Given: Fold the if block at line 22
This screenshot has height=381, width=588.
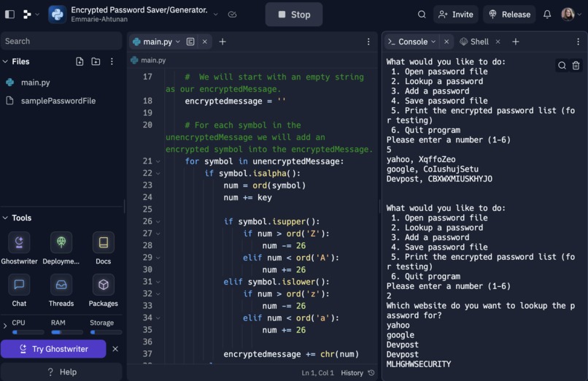Looking at the screenshot, I should (x=158, y=173).
